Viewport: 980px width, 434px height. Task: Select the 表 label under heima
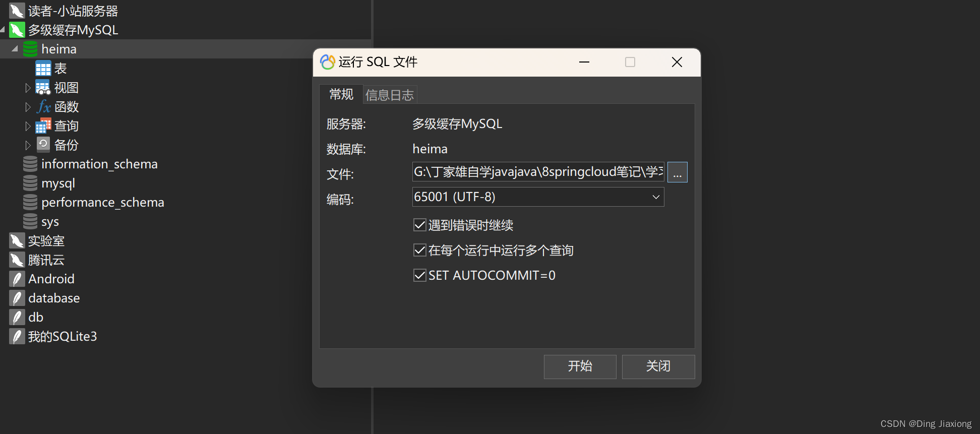click(x=60, y=69)
